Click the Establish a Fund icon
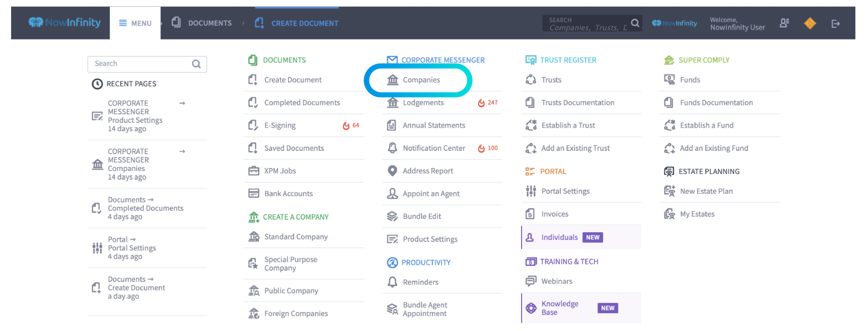The width and height of the screenshot is (868, 331). [x=669, y=125]
